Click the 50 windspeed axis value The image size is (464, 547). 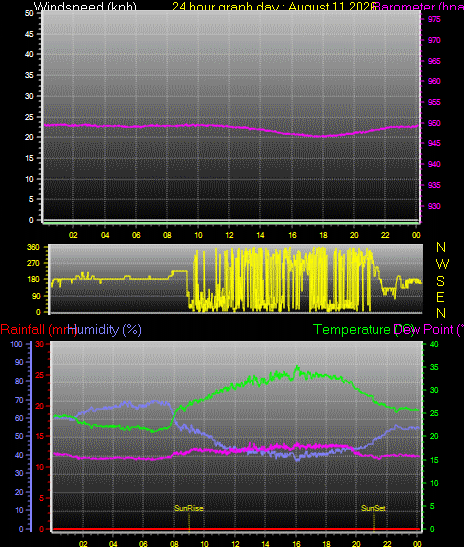click(29, 13)
